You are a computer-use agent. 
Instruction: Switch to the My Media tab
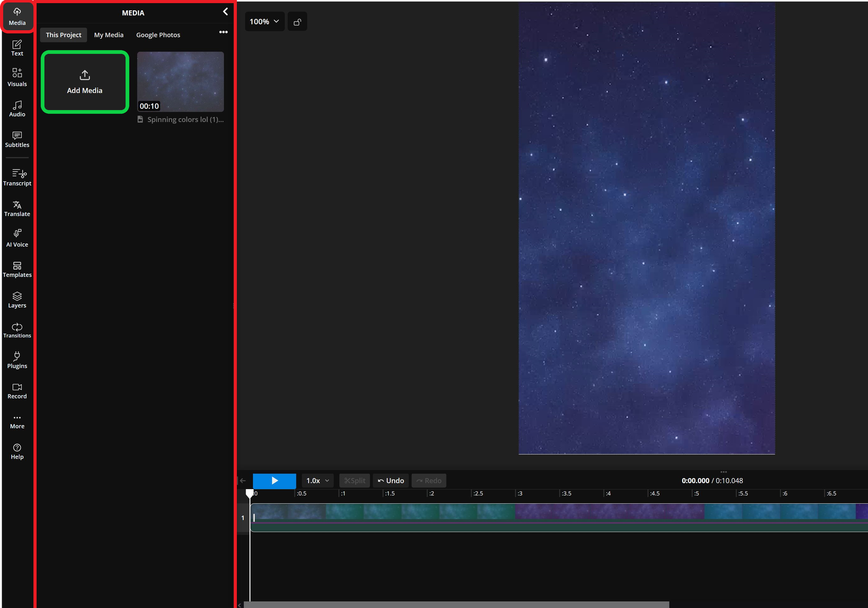click(108, 35)
